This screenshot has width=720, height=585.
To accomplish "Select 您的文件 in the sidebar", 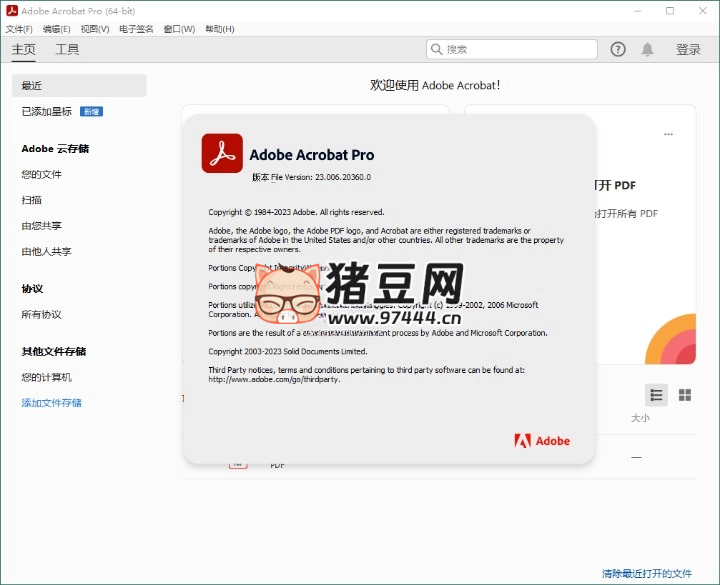I will point(42,174).
